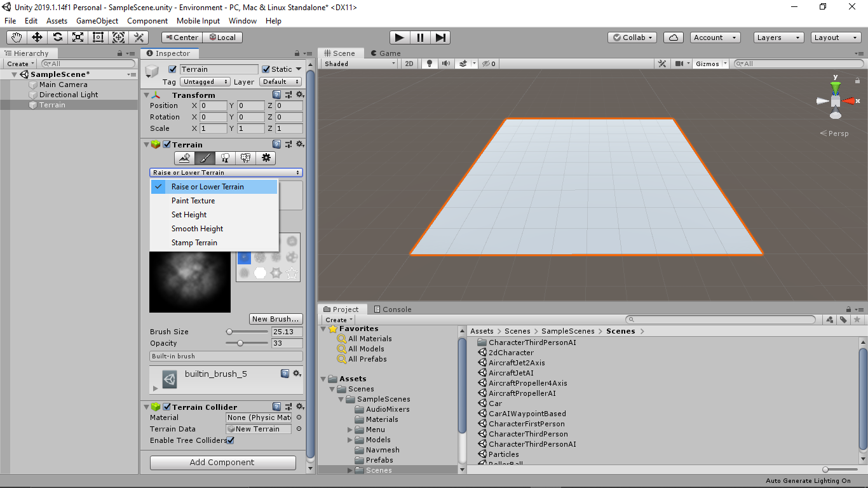Toggle scene view lighting bulb icon

tap(430, 63)
